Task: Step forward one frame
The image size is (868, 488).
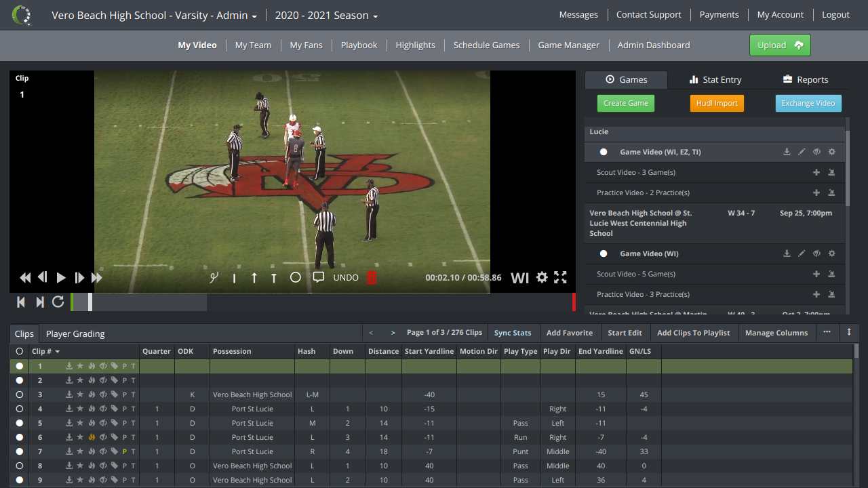Action: click(79, 277)
